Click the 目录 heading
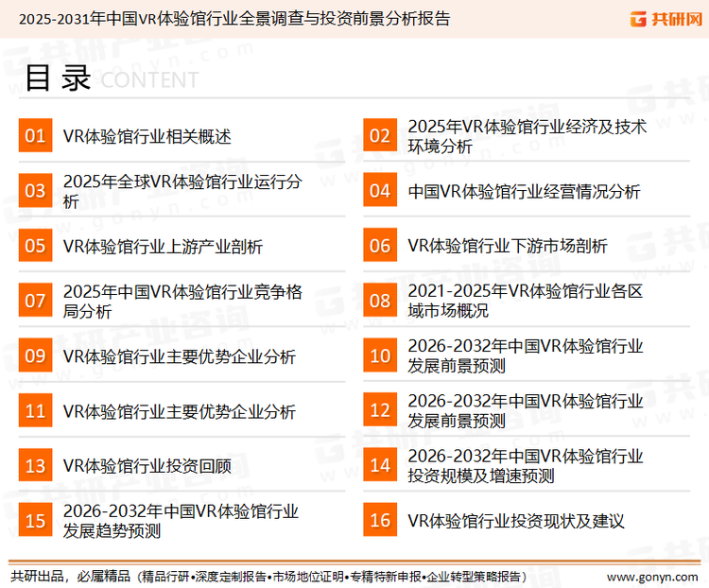Viewport: 709px width, 588px height. tap(59, 78)
